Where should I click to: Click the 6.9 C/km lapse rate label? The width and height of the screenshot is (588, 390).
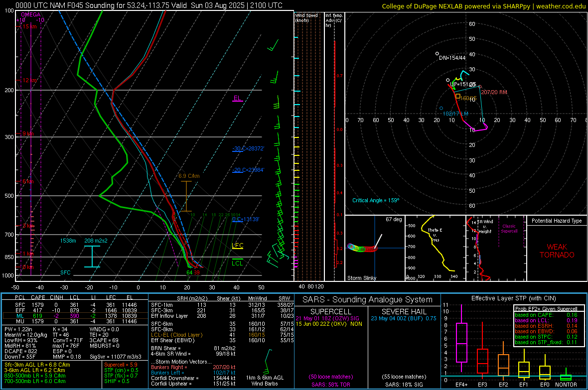(189, 176)
